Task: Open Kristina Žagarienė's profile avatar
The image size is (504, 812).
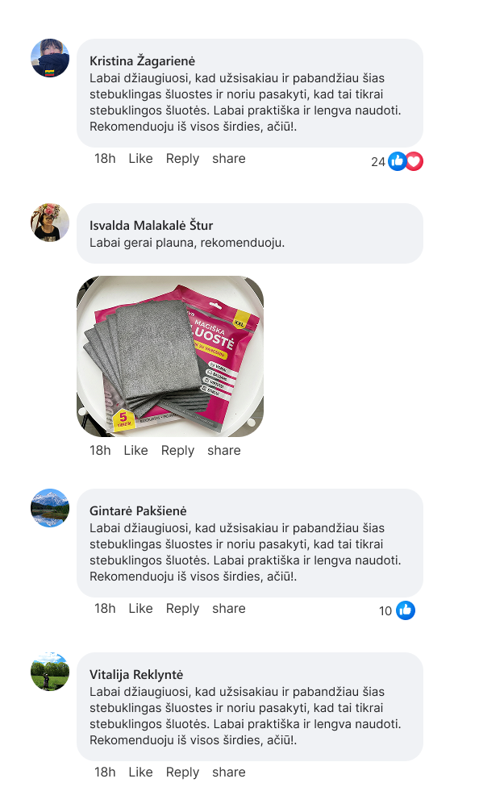Action: 50,58
